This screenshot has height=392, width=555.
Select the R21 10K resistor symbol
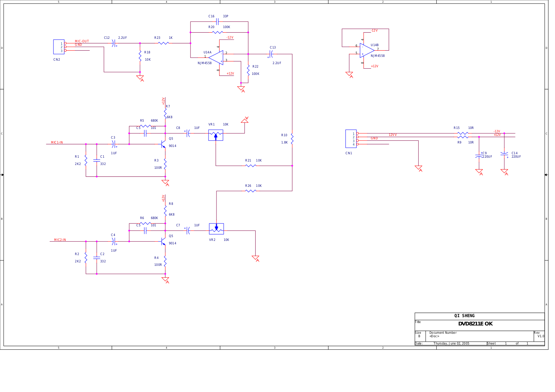click(x=250, y=166)
